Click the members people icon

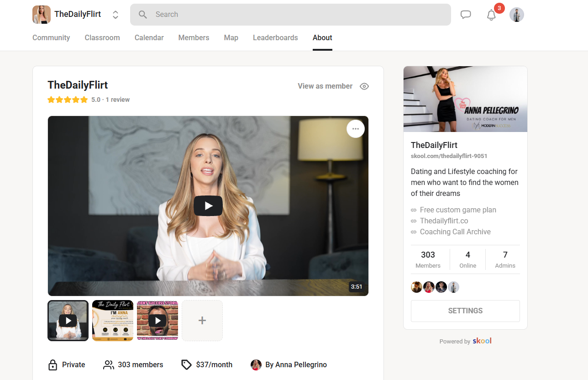[x=108, y=365]
